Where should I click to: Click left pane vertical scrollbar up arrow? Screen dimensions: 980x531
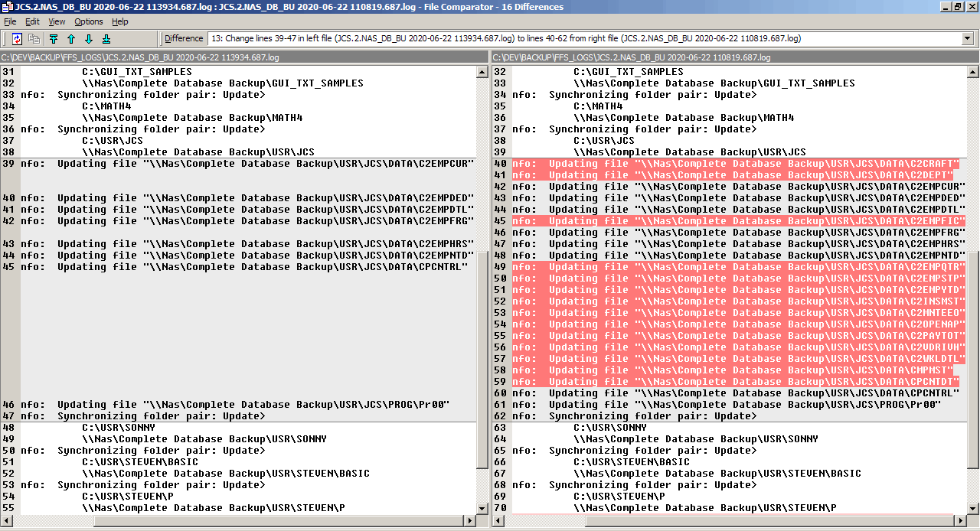482,72
